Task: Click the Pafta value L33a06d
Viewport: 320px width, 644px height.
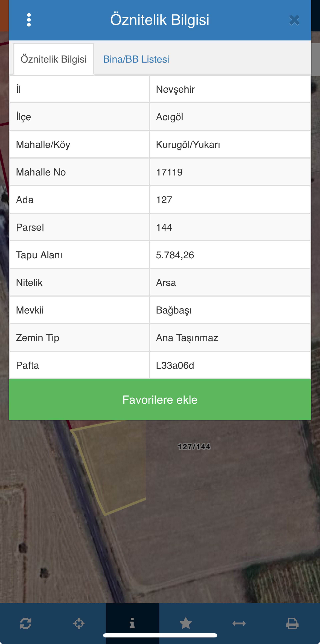Action: (x=175, y=365)
